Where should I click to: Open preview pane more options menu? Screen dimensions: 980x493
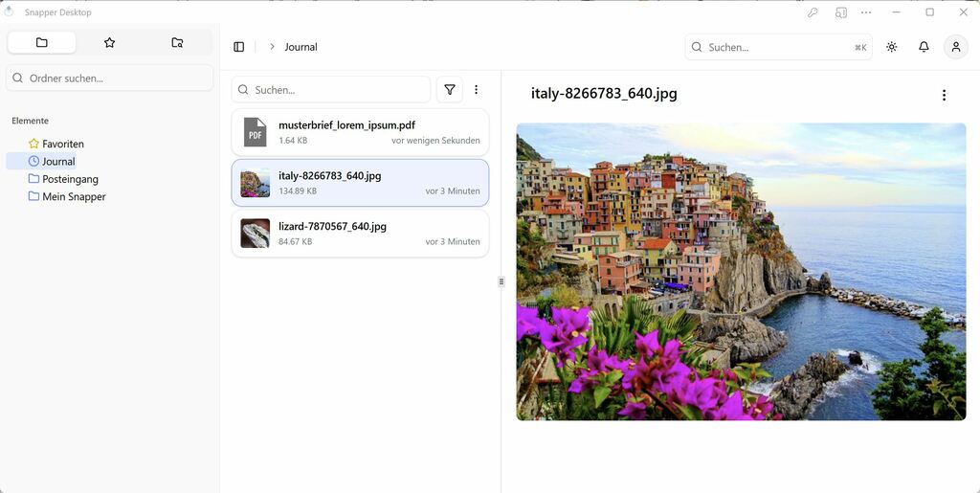tap(944, 95)
